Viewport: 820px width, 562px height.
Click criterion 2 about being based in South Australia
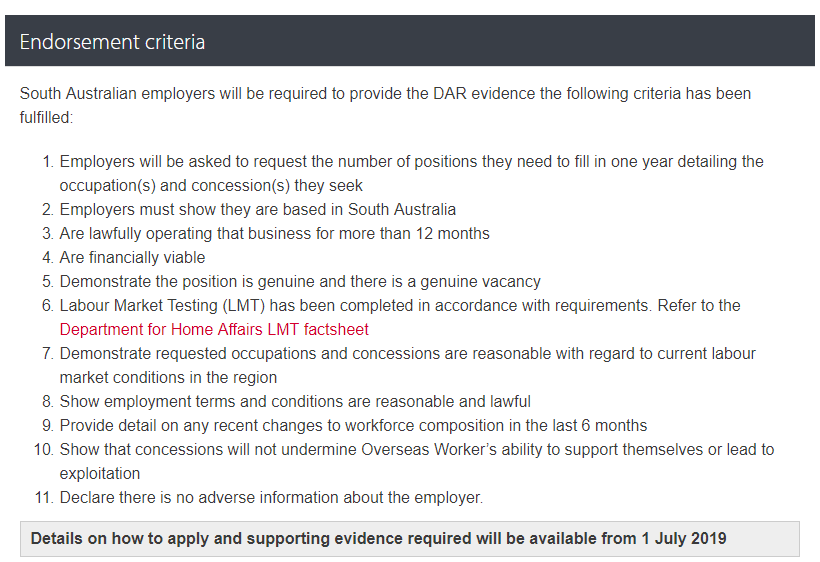[x=258, y=209]
